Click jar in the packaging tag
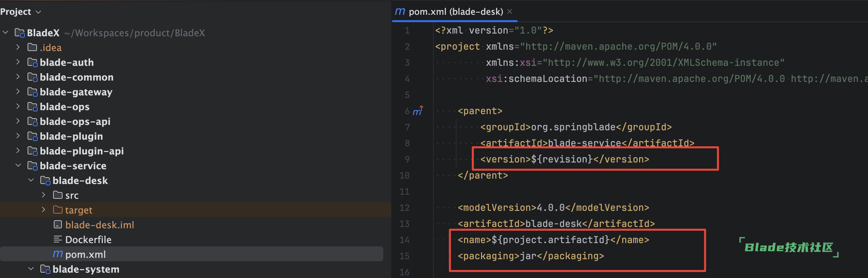Image resolution: width=868 pixels, height=278 pixels. 528,256
